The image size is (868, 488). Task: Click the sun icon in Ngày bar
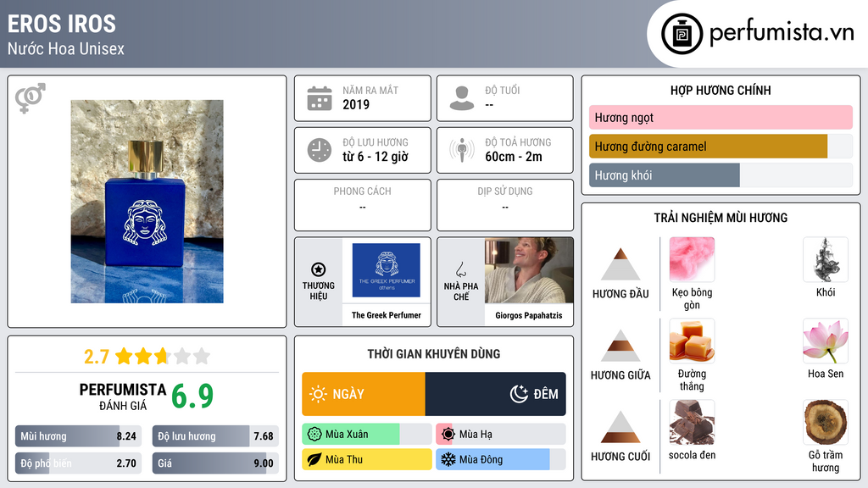click(x=318, y=394)
